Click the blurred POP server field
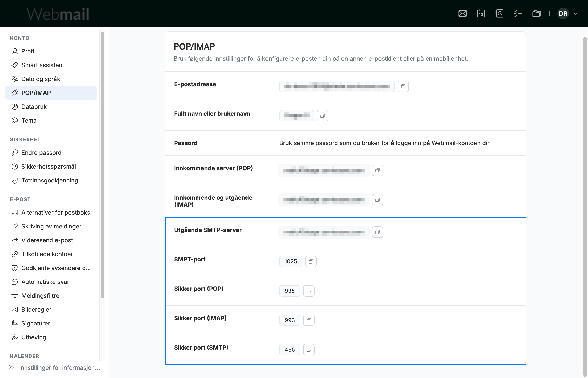The width and height of the screenshot is (588, 378). point(324,170)
